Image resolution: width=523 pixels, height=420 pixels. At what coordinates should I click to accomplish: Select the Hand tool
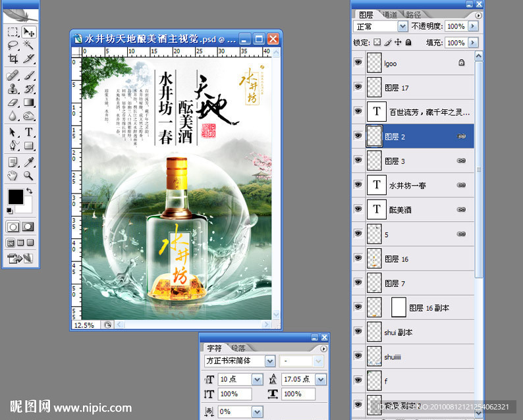tap(13, 176)
